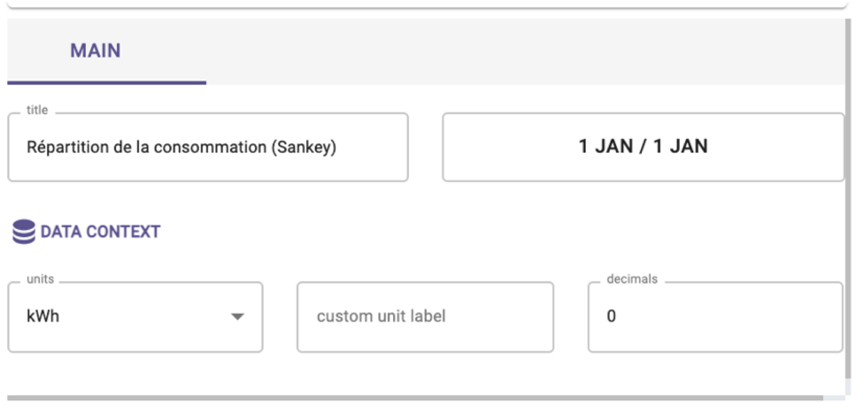Click the 0 value in decimals
The height and width of the screenshot is (412, 868).
pyautogui.click(x=611, y=316)
